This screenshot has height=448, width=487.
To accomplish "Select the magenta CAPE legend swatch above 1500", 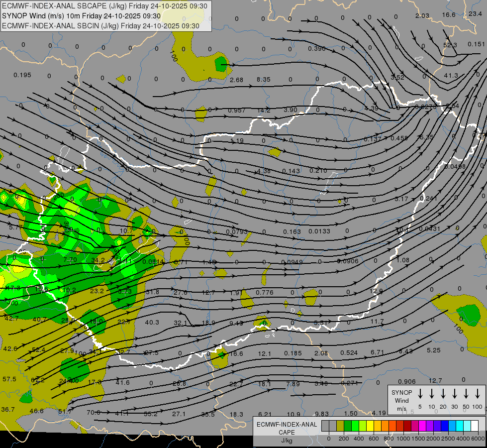I will (422, 426).
